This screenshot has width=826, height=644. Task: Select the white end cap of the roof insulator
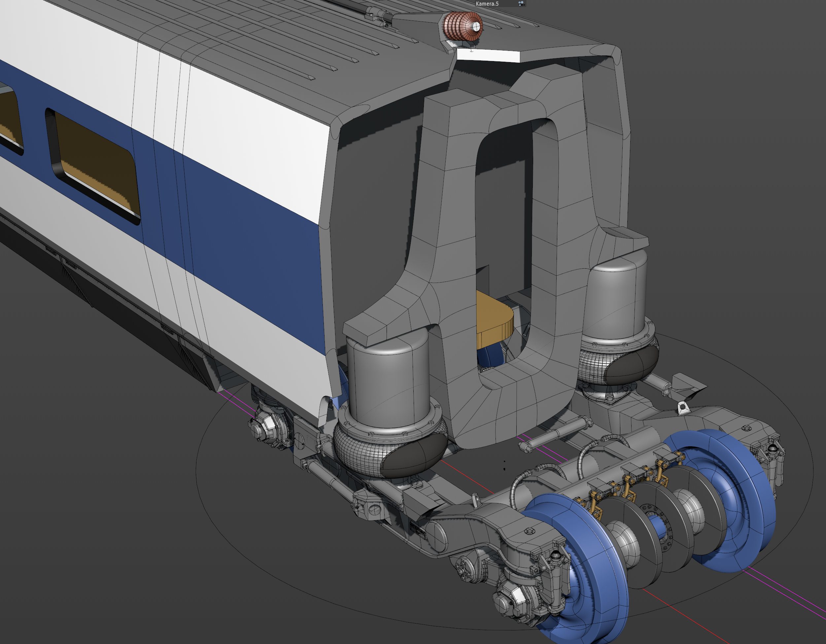tap(476, 26)
